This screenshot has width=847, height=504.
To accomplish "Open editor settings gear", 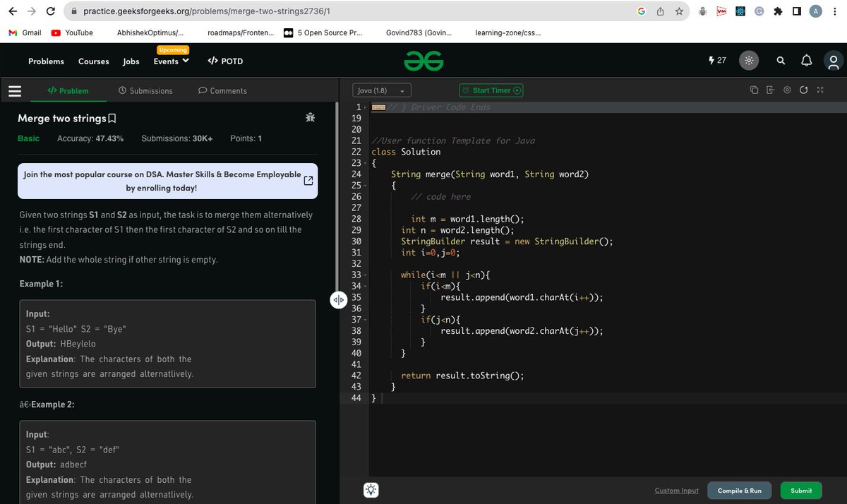I will (x=787, y=90).
